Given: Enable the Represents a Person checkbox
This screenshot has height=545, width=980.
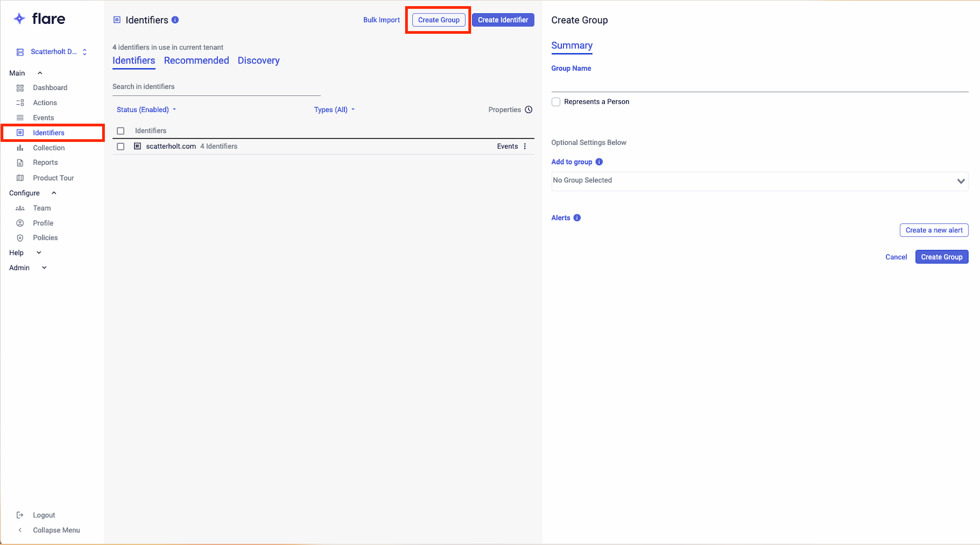Looking at the screenshot, I should pos(556,102).
